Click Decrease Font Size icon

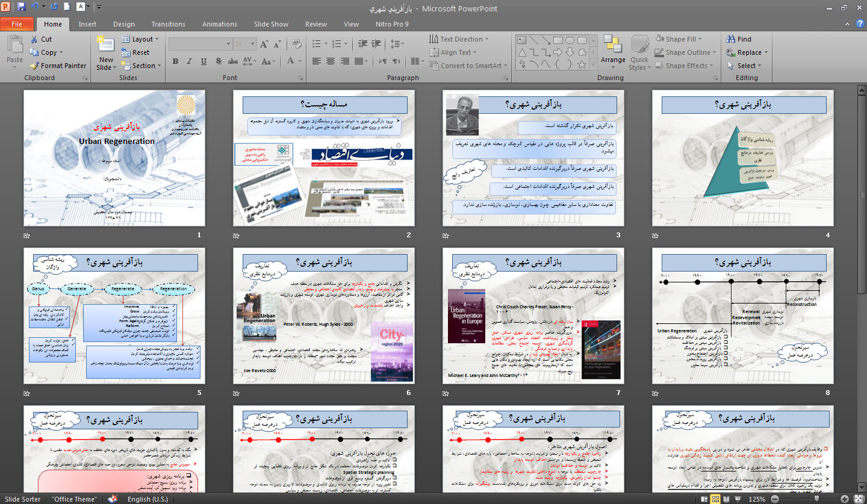tap(277, 44)
